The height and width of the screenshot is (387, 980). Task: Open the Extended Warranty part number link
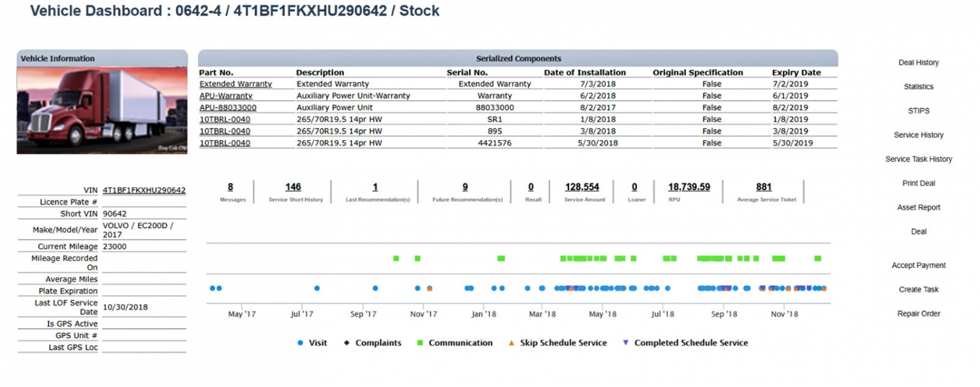click(235, 84)
